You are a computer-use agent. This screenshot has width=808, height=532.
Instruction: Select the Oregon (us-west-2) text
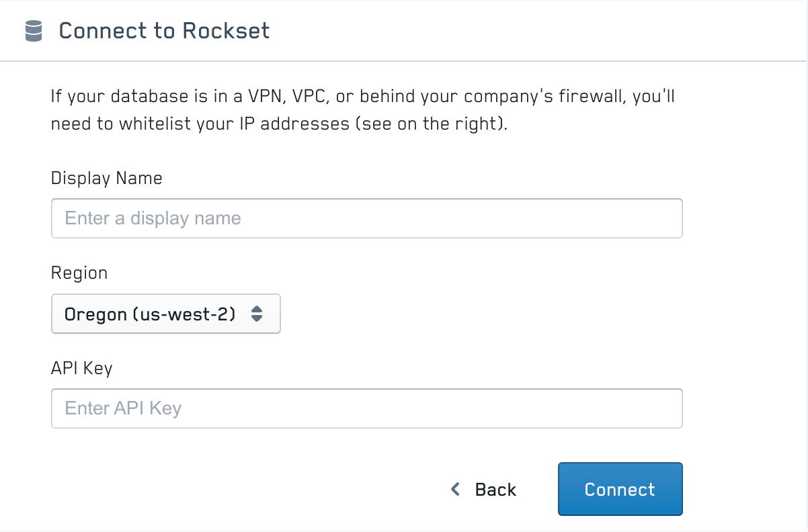[x=150, y=314]
